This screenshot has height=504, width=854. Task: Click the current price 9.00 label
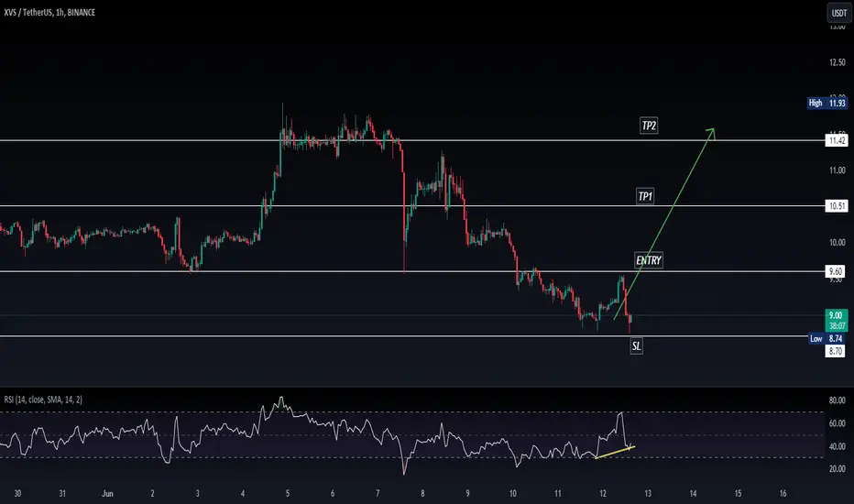point(837,321)
